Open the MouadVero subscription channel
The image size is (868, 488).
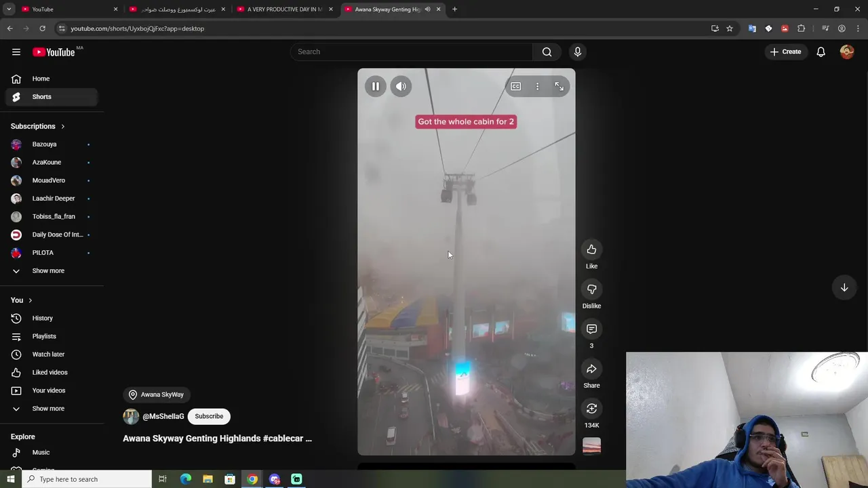(52, 180)
